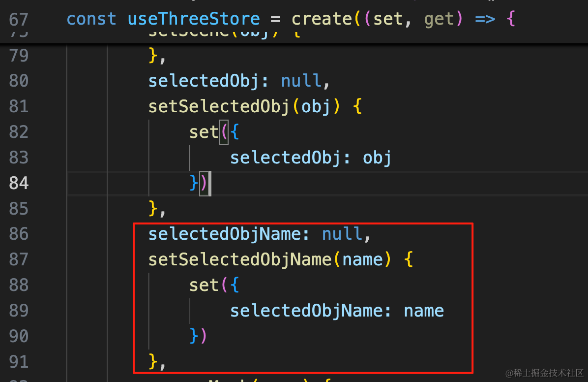Image resolution: width=588 pixels, height=382 pixels.
Task: Click the null value on line 86
Action: tap(342, 234)
